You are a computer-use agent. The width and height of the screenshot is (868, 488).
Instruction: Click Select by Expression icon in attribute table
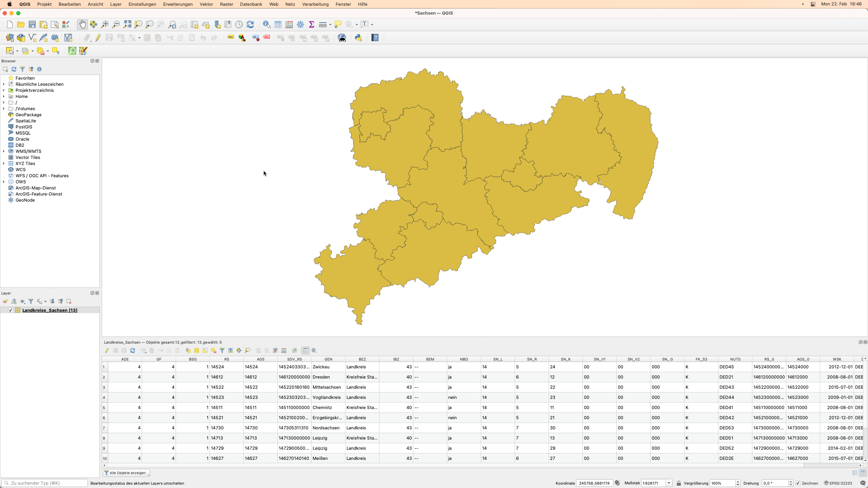click(x=188, y=350)
